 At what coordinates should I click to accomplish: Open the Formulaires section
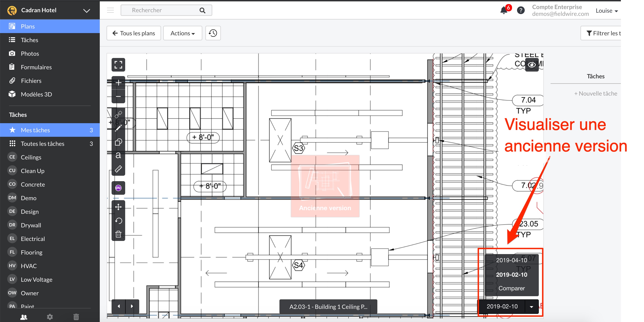point(50,67)
